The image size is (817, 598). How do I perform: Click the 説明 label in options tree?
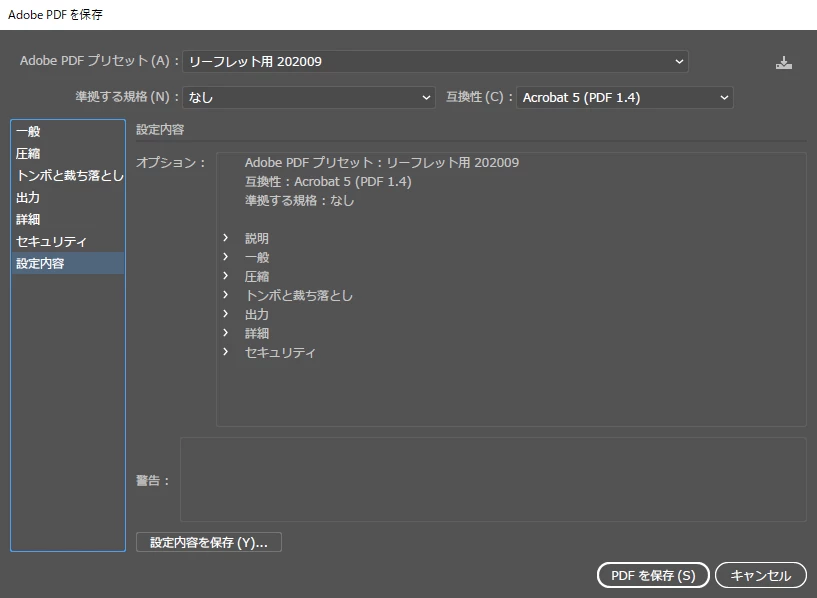point(257,239)
